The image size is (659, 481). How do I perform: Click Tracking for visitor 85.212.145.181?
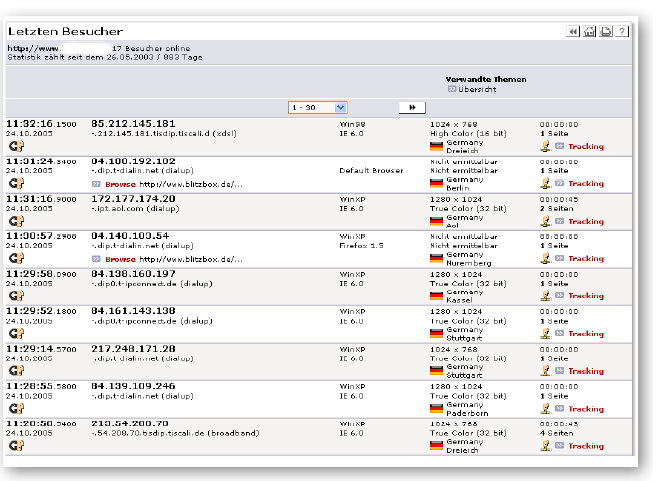tap(586, 146)
